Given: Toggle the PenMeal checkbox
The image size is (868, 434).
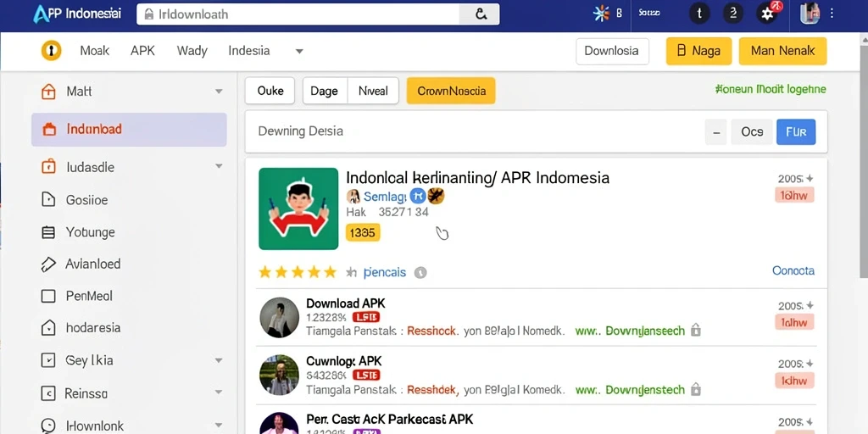Looking at the screenshot, I should [48, 296].
